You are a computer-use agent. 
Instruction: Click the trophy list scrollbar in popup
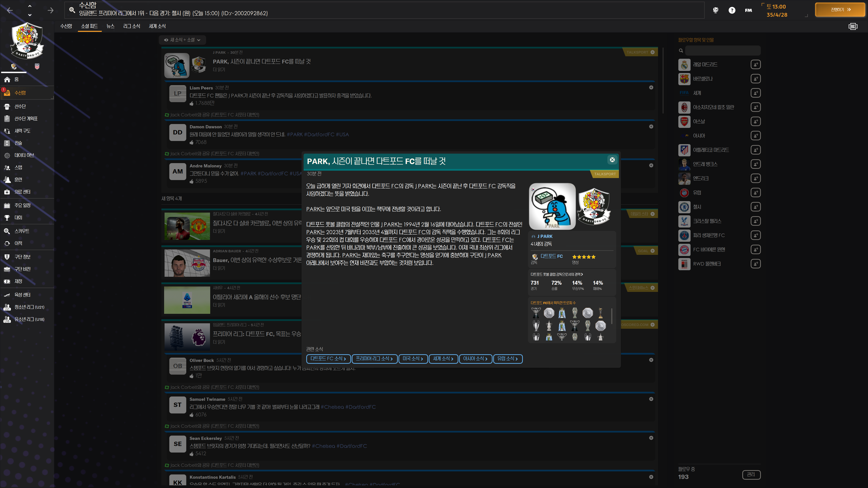pos(612,316)
